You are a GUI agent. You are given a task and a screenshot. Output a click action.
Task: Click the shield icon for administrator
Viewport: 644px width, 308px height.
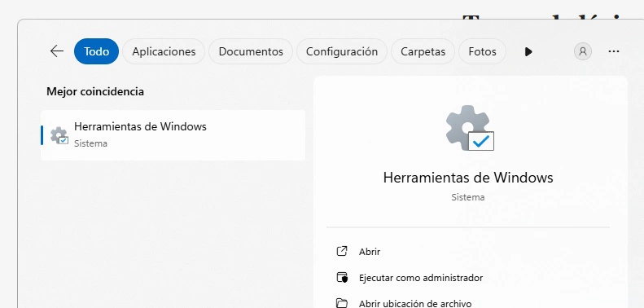click(342, 278)
